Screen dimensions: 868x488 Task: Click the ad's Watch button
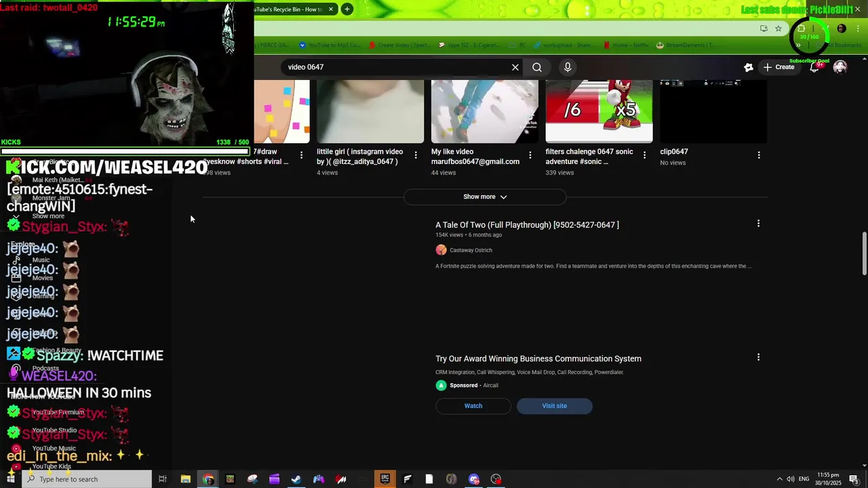(x=473, y=406)
